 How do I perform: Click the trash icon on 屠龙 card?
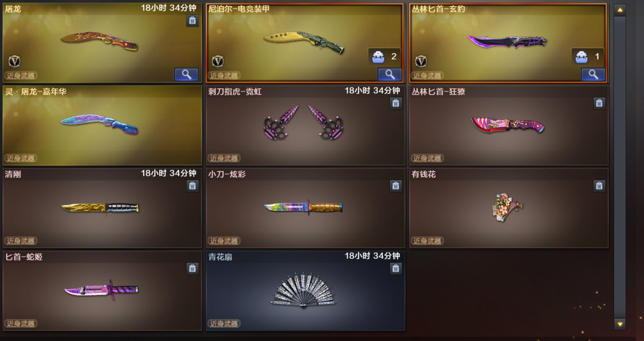tap(192, 20)
